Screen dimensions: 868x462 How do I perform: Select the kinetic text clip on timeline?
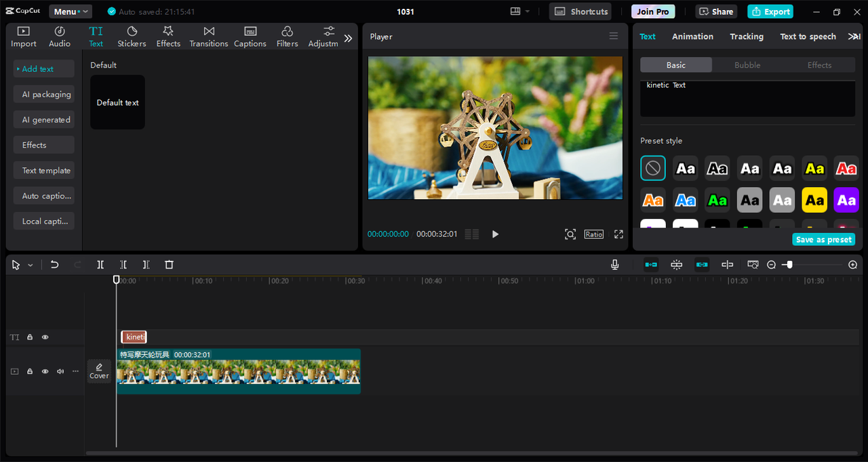click(134, 337)
